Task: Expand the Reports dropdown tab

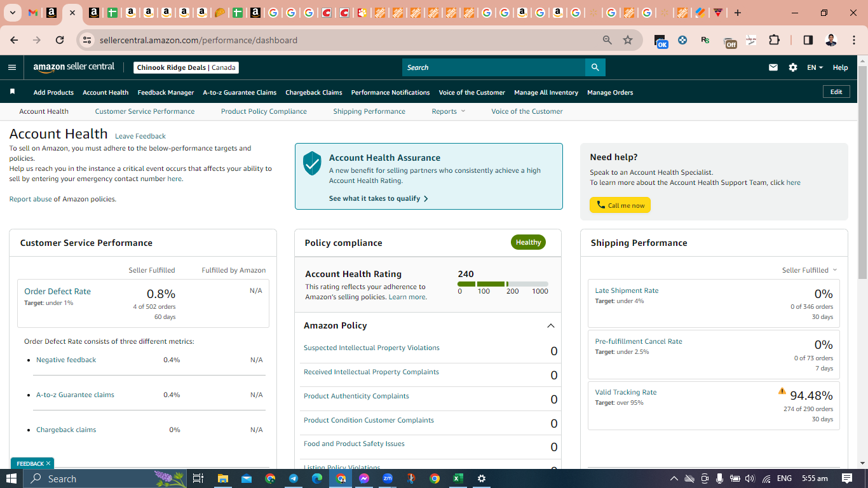Action: [x=449, y=111]
